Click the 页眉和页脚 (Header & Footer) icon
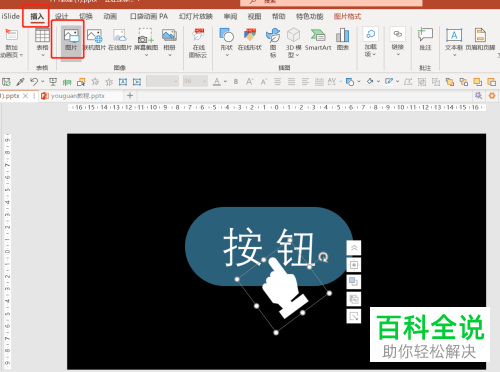Viewport: 500px width, 372px height. tap(480, 35)
